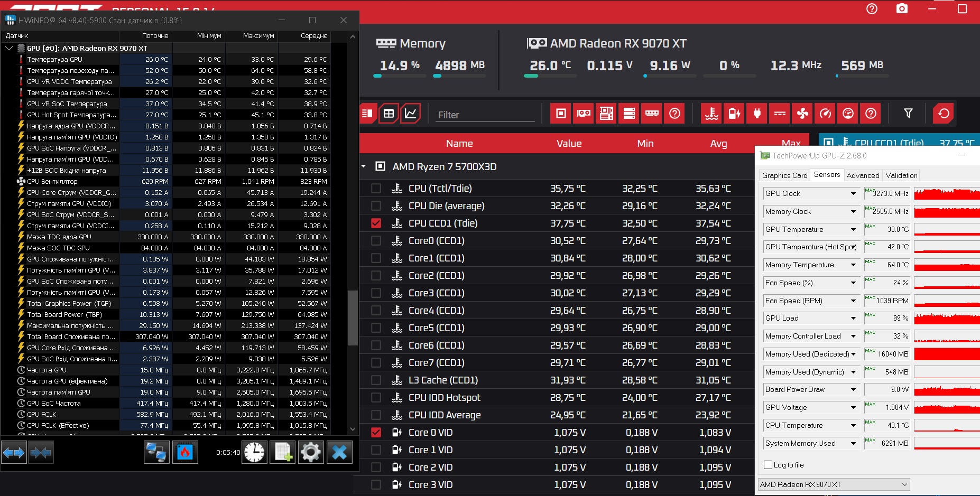Image resolution: width=980 pixels, height=496 pixels.
Task: Sort HWiNFO by the Максимум column
Action: [x=252, y=36]
